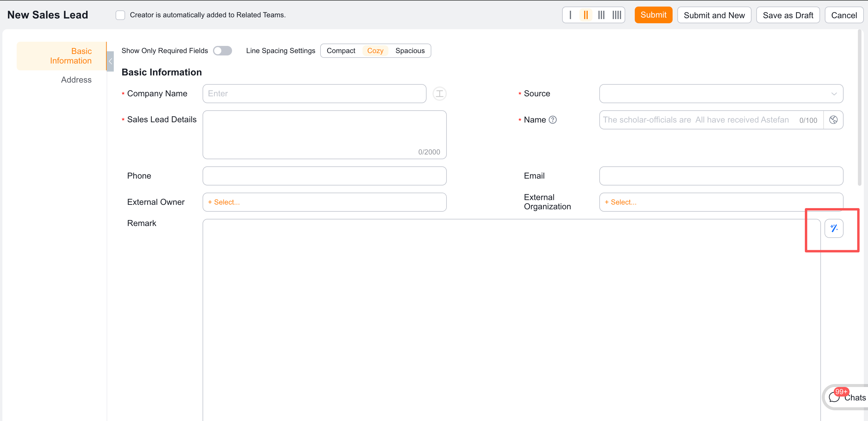Select the four-column layout icon
This screenshot has height=421, width=868.
(617, 15)
